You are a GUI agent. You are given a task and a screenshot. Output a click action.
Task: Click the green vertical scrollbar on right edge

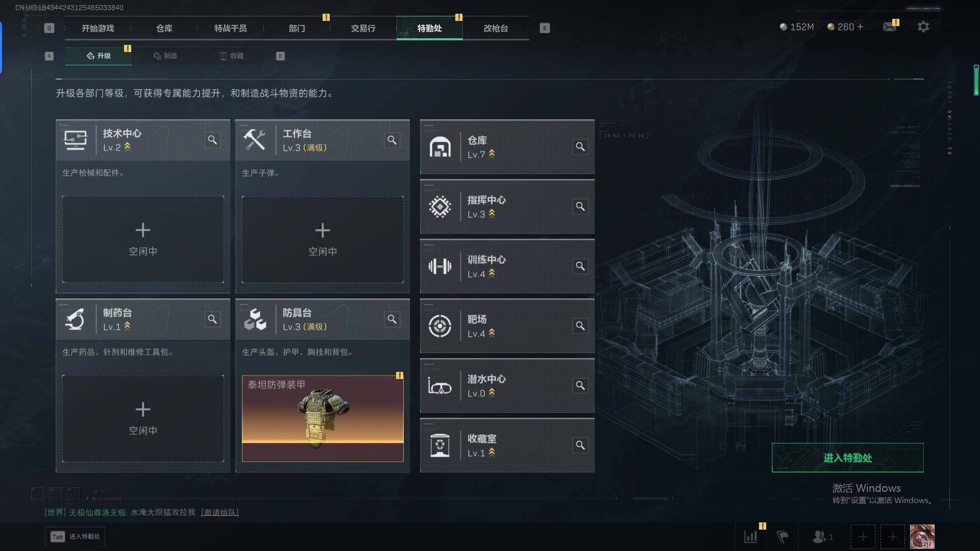(x=976, y=80)
